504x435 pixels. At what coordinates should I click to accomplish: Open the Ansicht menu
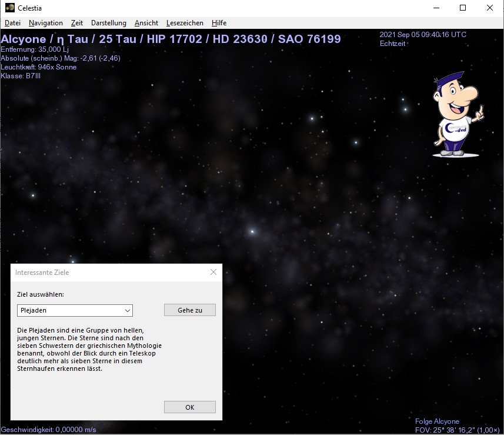point(146,23)
